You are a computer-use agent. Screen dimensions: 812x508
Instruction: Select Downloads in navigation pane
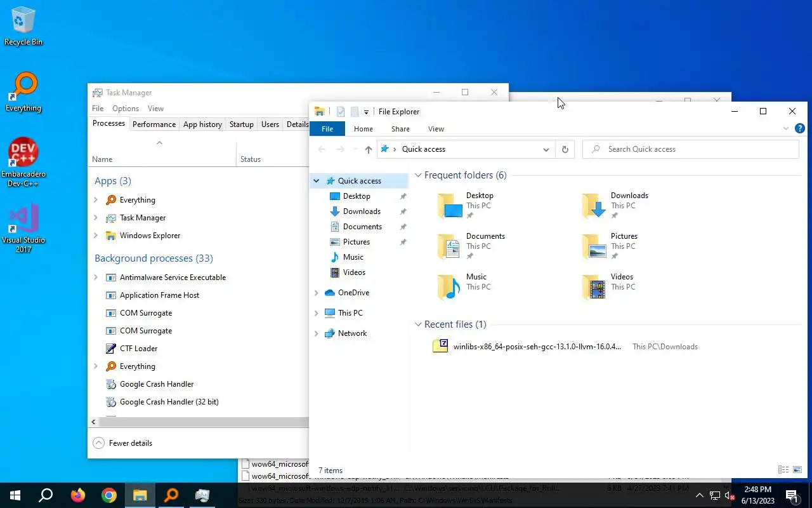[x=362, y=211]
